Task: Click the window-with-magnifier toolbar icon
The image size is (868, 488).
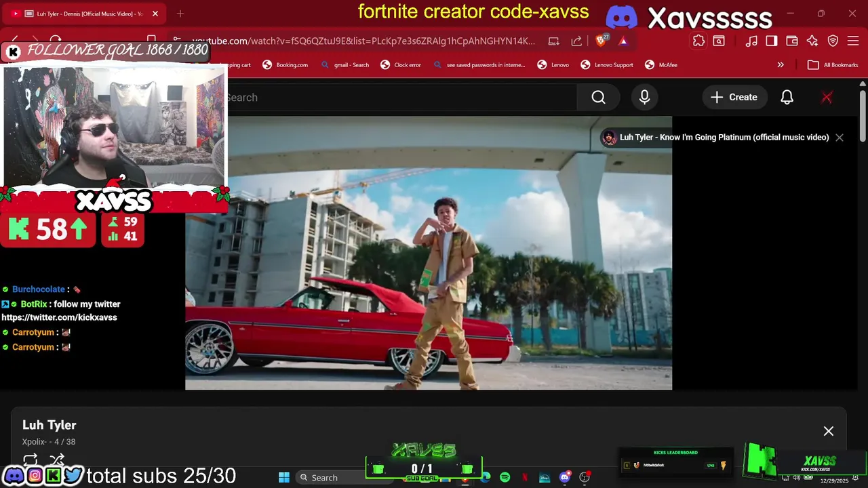Action: click(719, 41)
